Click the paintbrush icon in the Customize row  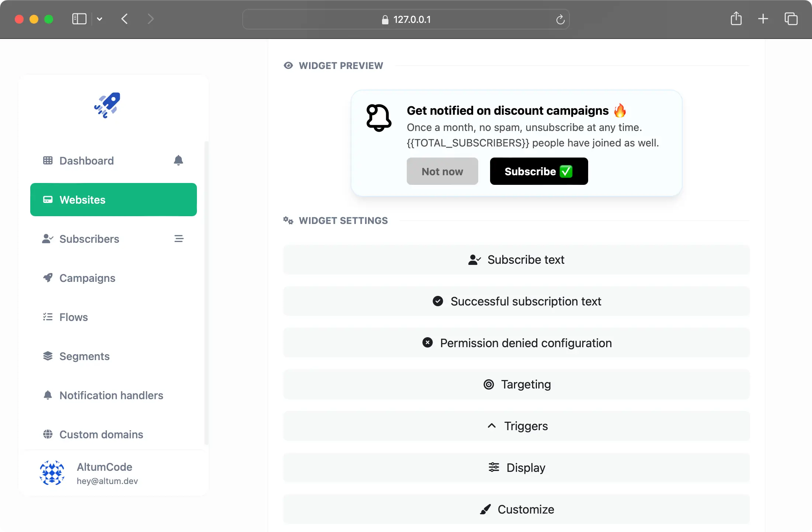485,509
